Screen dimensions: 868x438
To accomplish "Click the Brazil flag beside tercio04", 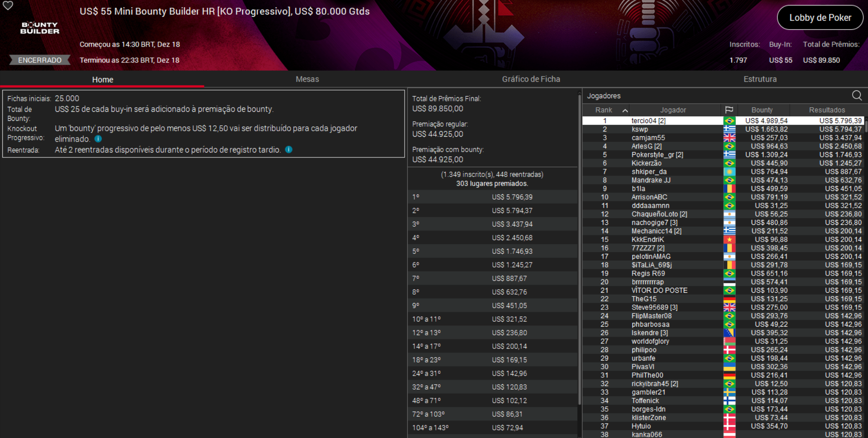I will [x=729, y=120].
